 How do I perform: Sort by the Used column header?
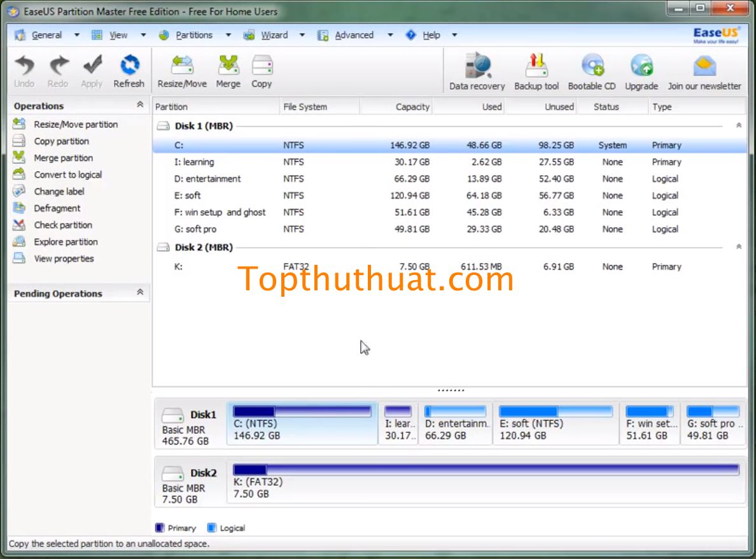(468, 106)
